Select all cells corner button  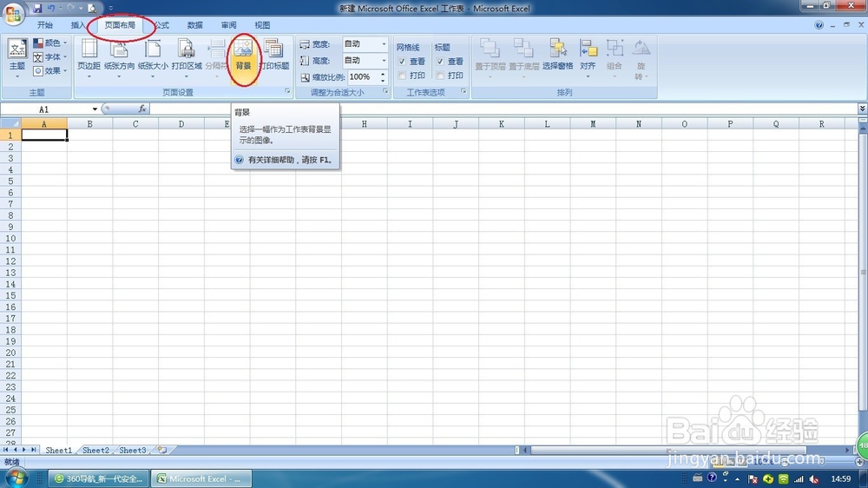click(10, 123)
